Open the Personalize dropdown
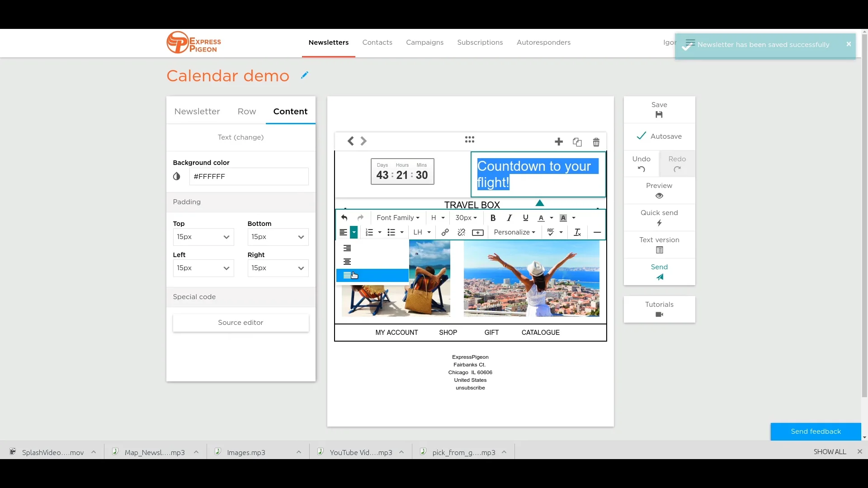This screenshot has height=488, width=868. pos(514,232)
